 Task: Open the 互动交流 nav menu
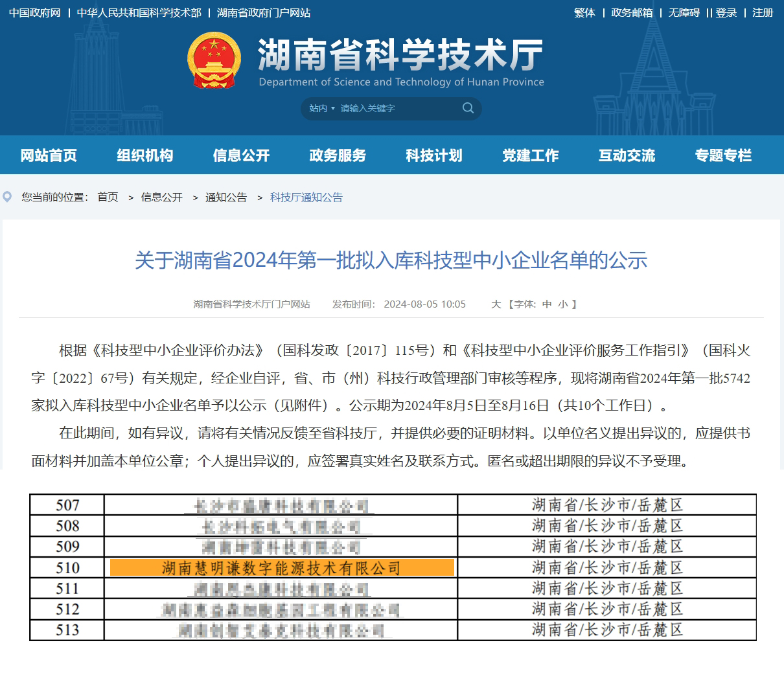pyautogui.click(x=627, y=155)
